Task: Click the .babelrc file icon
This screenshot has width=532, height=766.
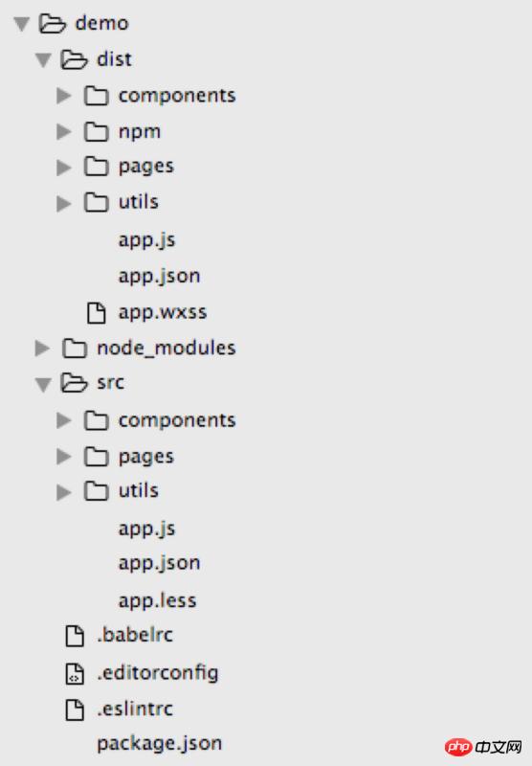Action: 75,636
